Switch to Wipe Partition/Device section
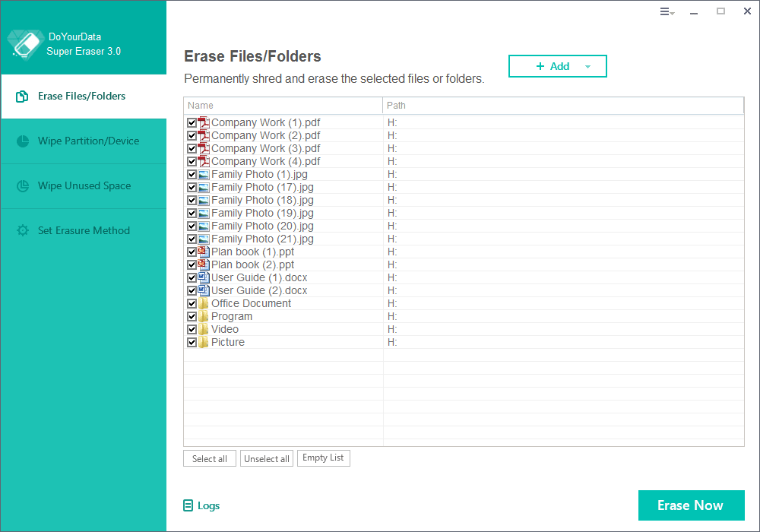 coord(84,141)
